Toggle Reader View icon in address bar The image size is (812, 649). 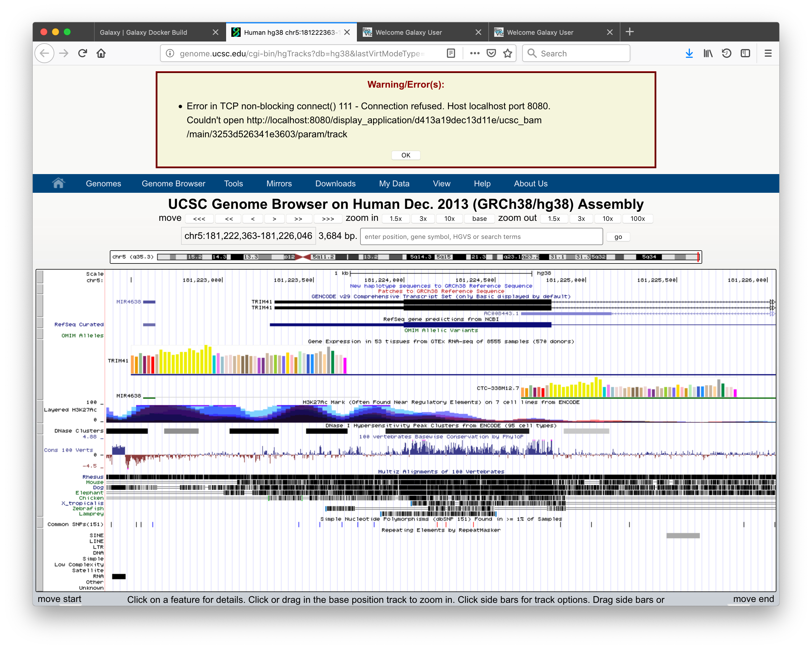click(x=450, y=53)
